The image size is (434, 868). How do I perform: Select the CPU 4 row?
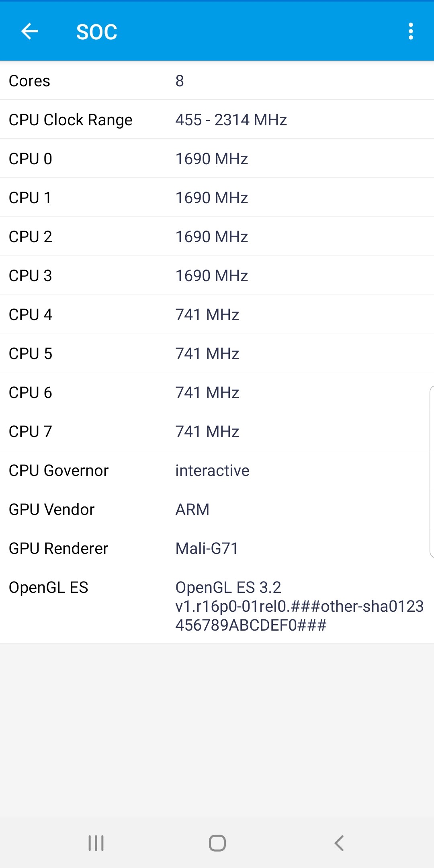217,315
